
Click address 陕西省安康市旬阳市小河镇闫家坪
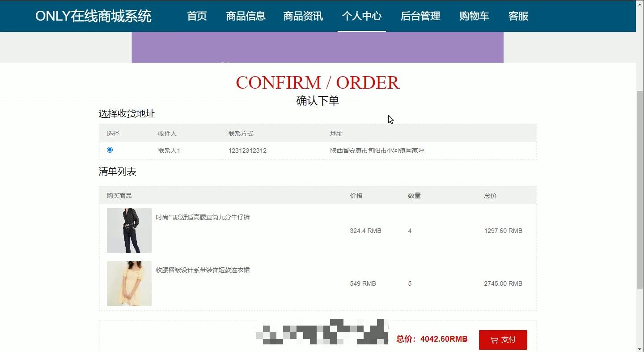[x=377, y=150]
